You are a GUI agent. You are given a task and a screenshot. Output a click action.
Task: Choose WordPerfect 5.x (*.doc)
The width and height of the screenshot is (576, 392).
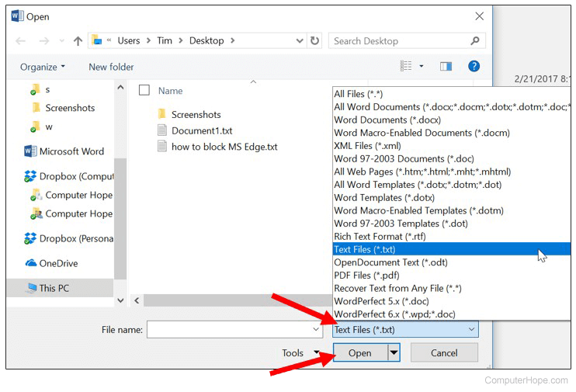point(452,301)
